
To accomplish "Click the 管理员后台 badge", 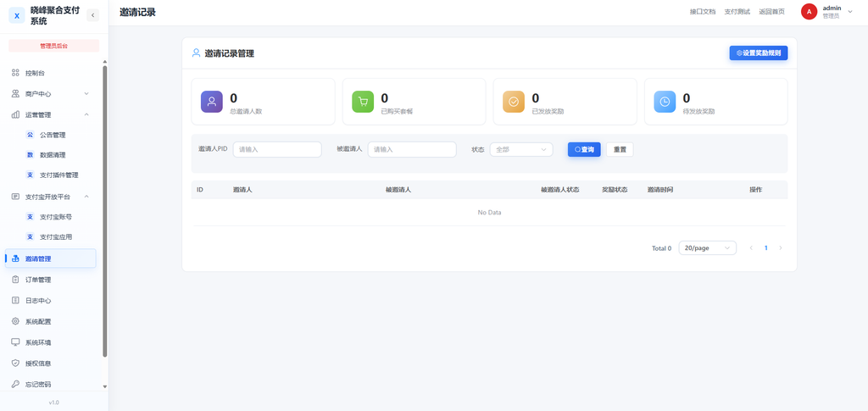I will coord(53,46).
